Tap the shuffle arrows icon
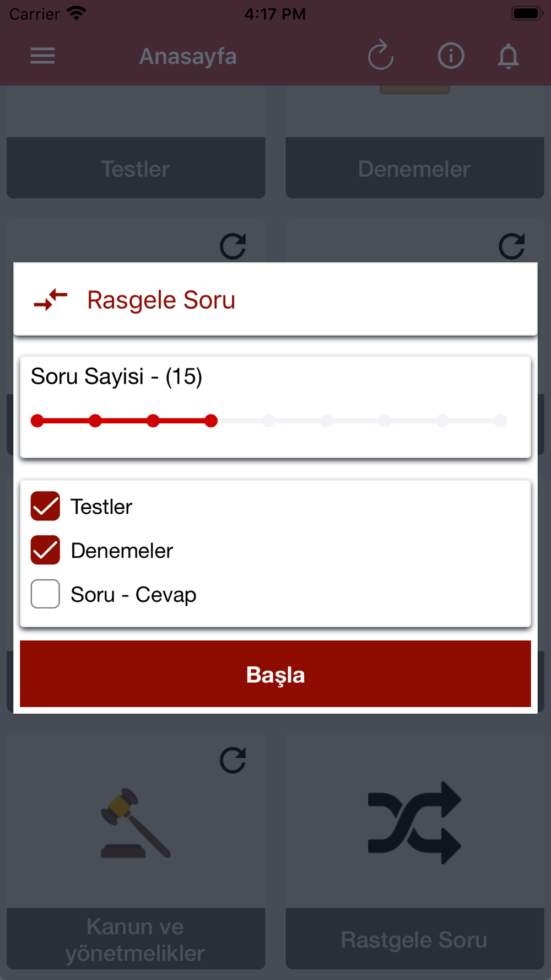 (414, 822)
